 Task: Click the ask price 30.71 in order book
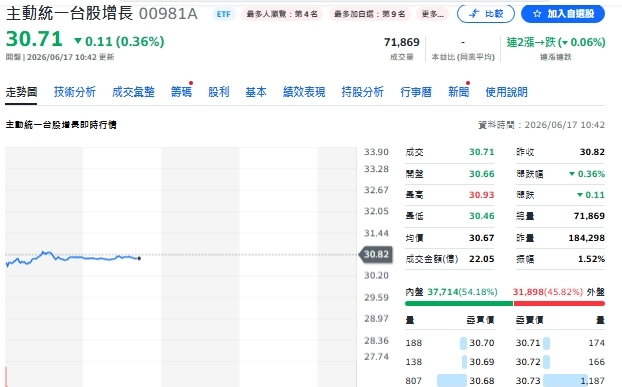tap(528, 343)
